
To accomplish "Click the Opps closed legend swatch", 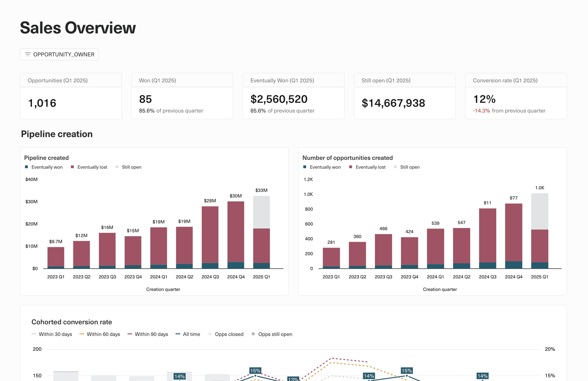I will 210,334.
